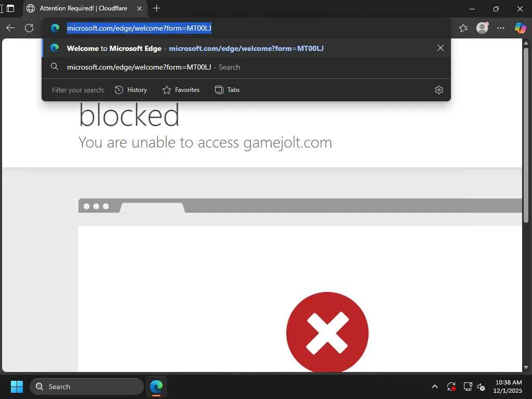Minimize the Edge window
Screen dimensions: 532x399
pyautogui.click(x=472, y=9)
